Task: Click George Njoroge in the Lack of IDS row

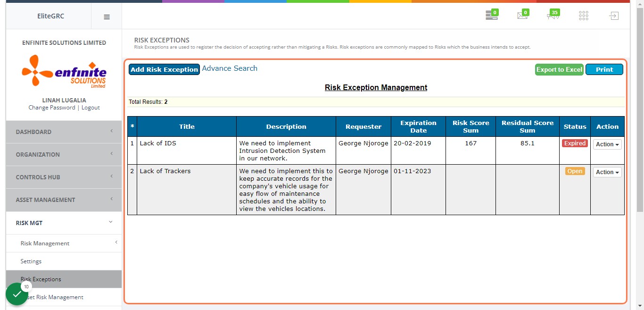Action: [363, 143]
